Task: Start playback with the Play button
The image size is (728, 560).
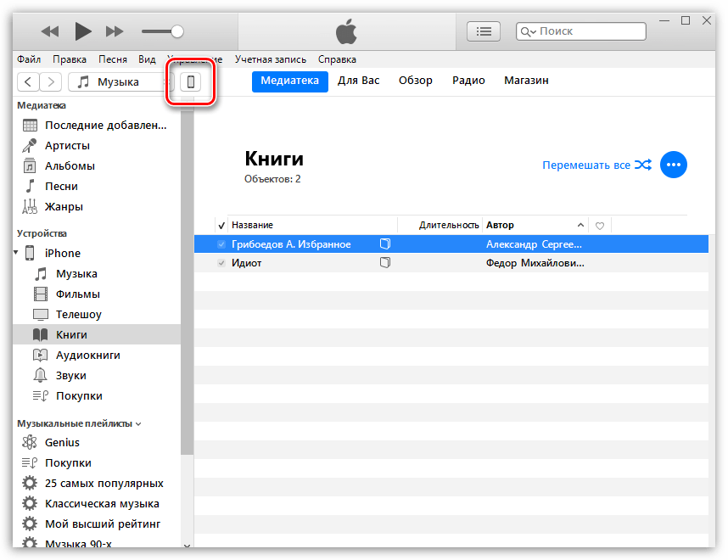Action: (x=83, y=31)
